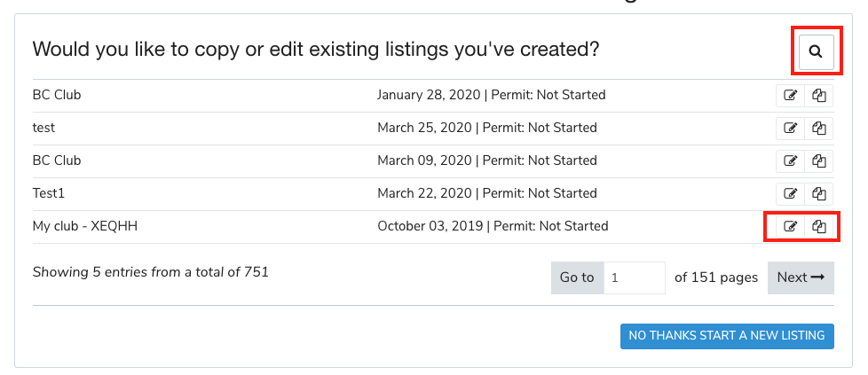The width and height of the screenshot is (868, 375).
Task: Edit the Test1 listing
Action: [x=790, y=194]
